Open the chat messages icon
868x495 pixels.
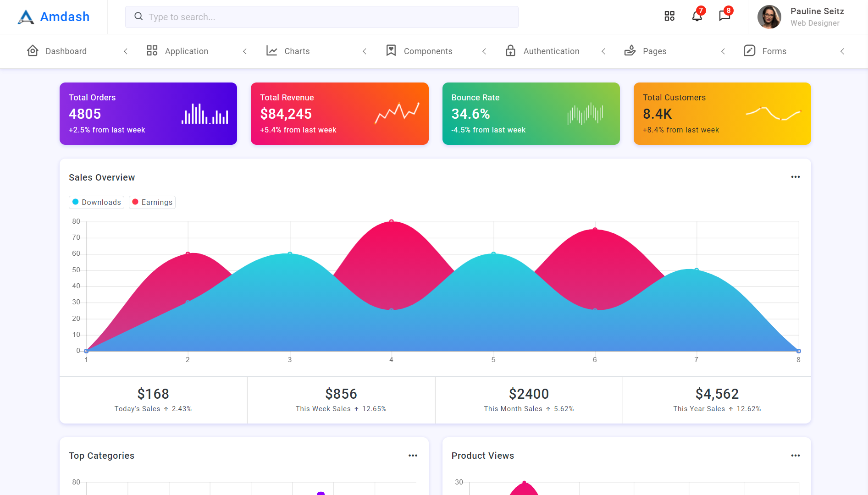tap(724, 16)
